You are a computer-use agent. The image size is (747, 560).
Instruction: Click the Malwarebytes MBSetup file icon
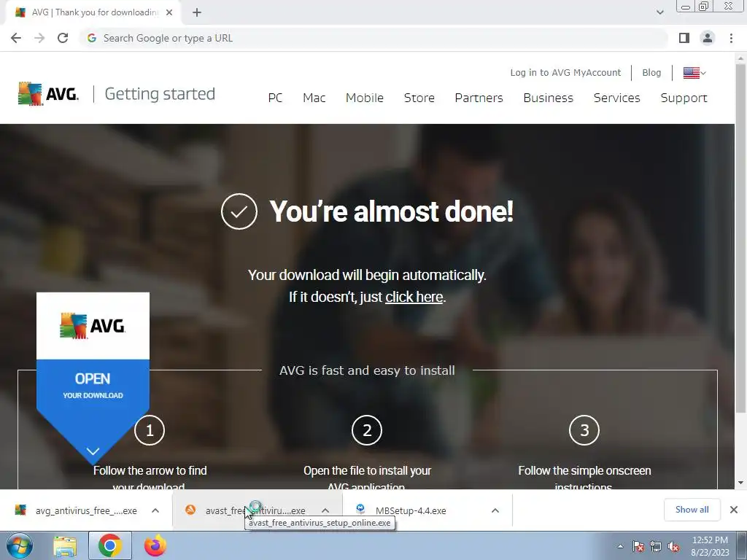(360, 510)
